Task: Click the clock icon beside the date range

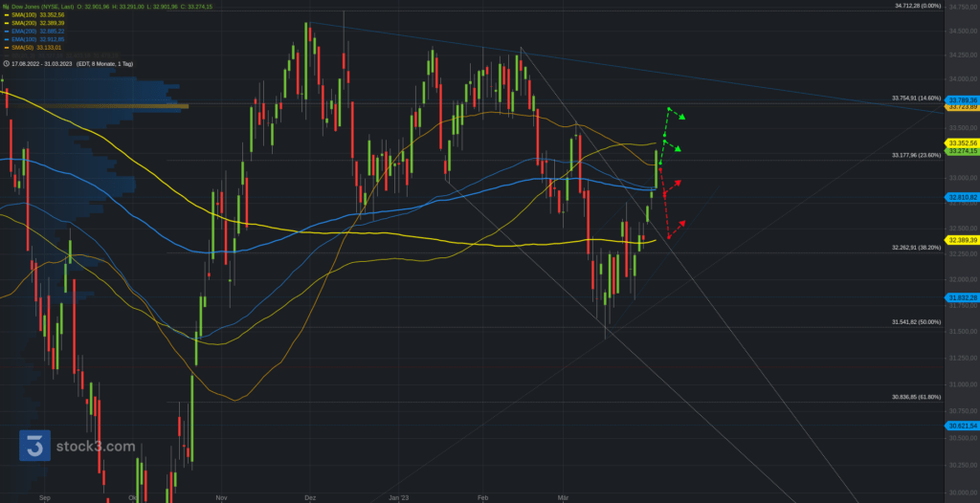Action: click(x=7, y=64)
